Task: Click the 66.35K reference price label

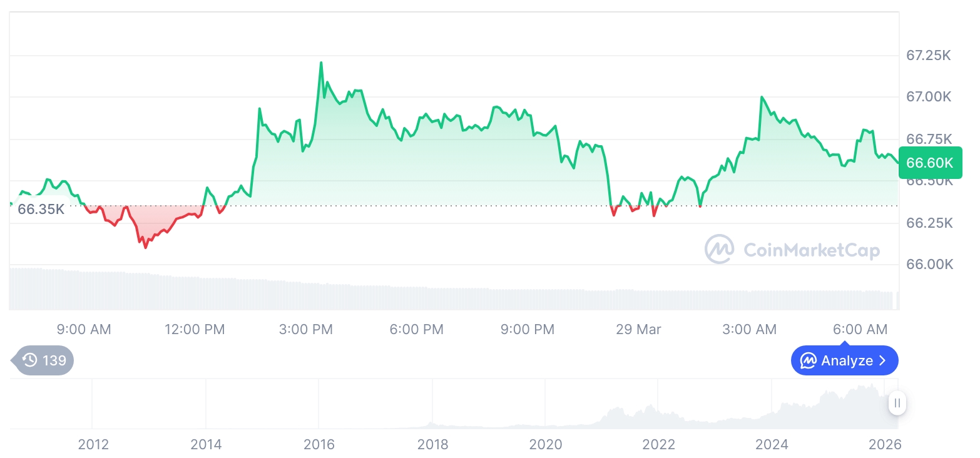Action: [x=40, y=210]
